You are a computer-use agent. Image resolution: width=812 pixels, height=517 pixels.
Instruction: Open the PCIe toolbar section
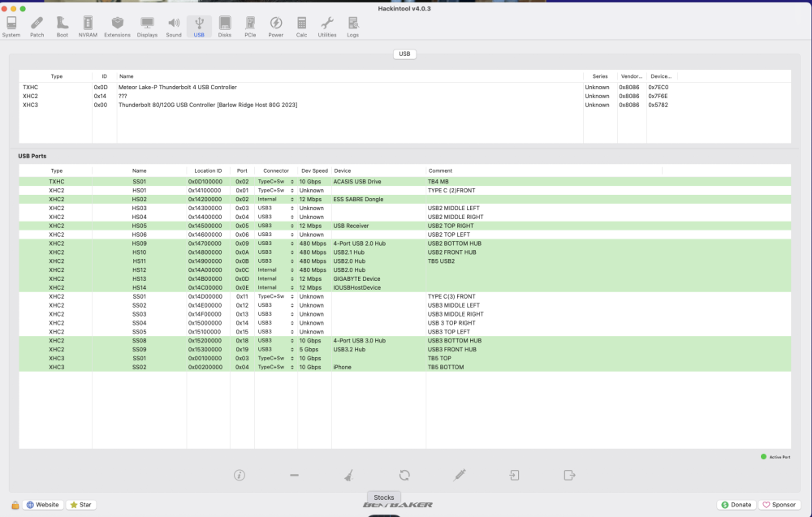250,27
